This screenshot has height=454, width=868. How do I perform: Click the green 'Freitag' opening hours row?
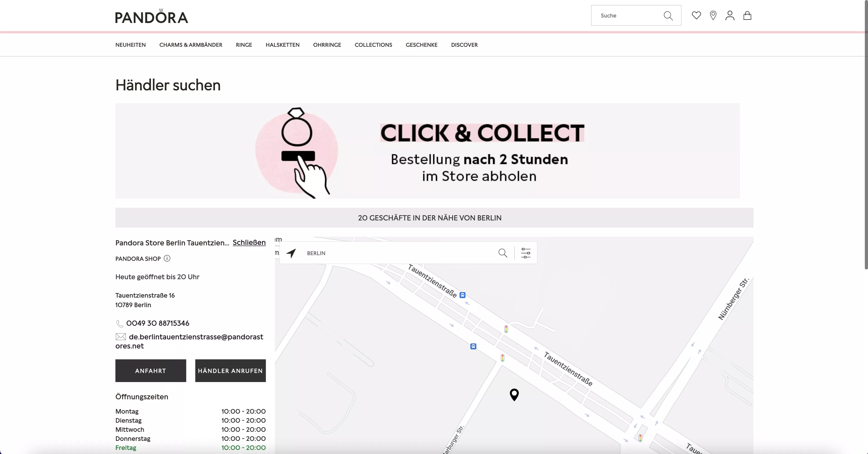[x=190, y=448]
